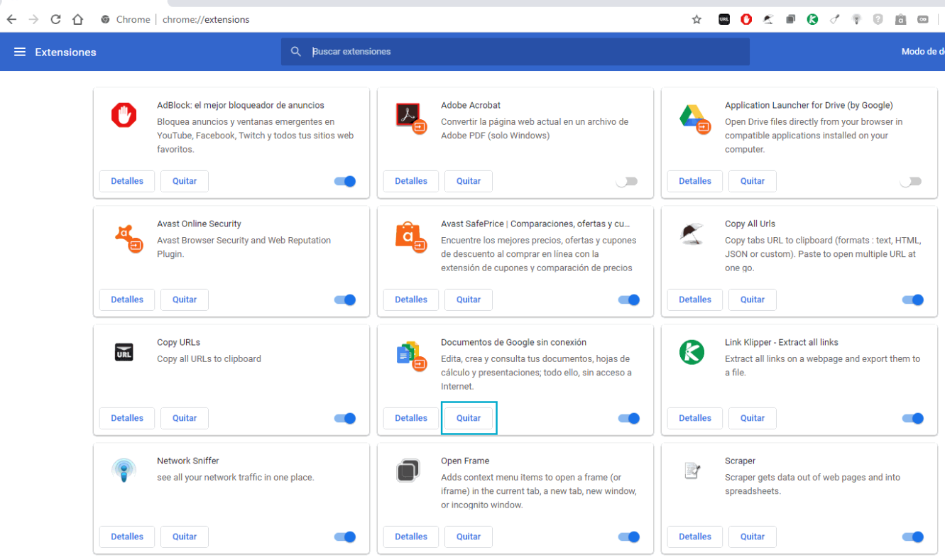Image resolution: width=945 pixels, height=560 pixels.
Task: Bookmark this page with the star icon
Action: (x=697, y=19)
